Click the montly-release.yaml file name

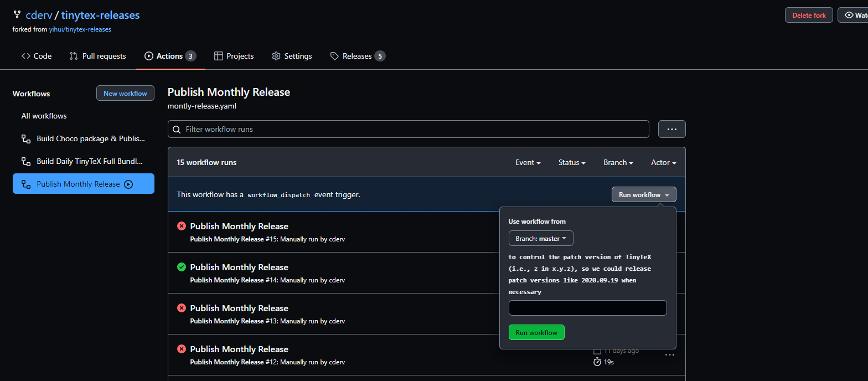coord(202,106)
